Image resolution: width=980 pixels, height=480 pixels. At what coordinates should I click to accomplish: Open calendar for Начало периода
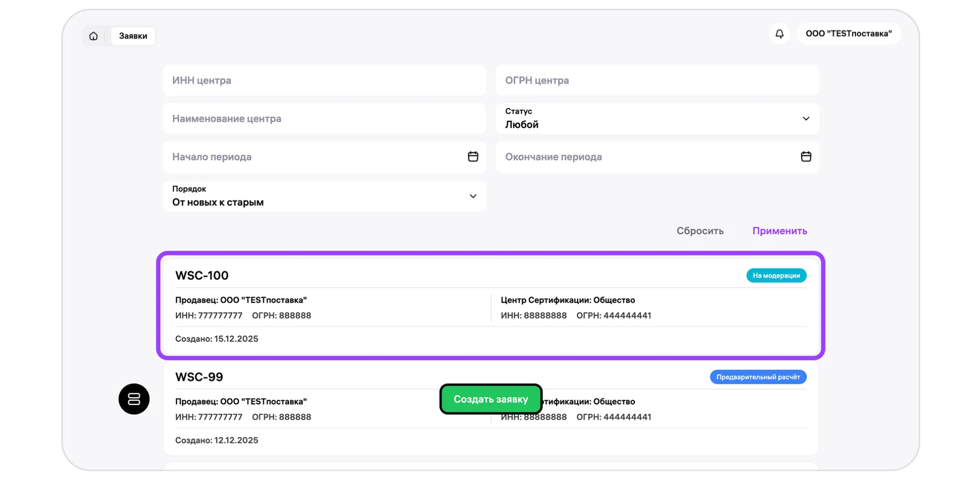[x=473, y=156]
